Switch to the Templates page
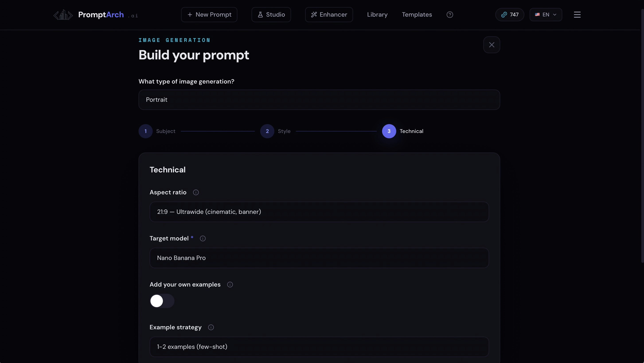Image resolution: width=644 pixels, height=363 pixels. coord(416,14)
